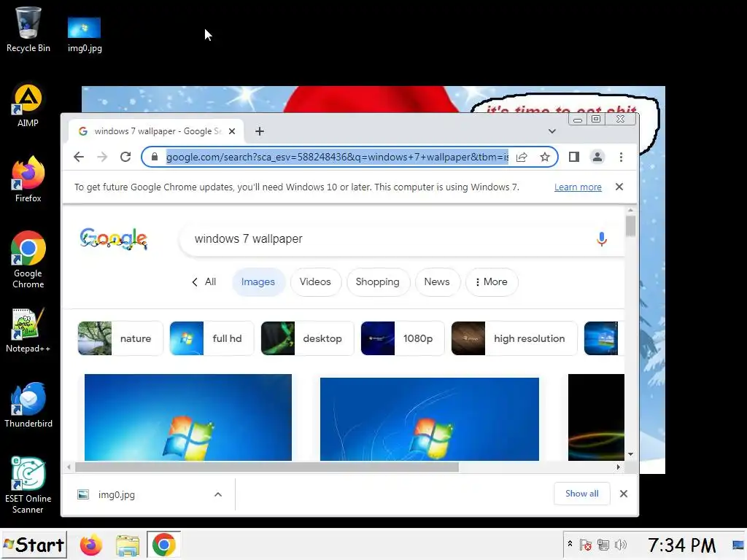Start voice search with microphone icon
Viewport: 747px width, 560px height.
click(x=602, y=238)
